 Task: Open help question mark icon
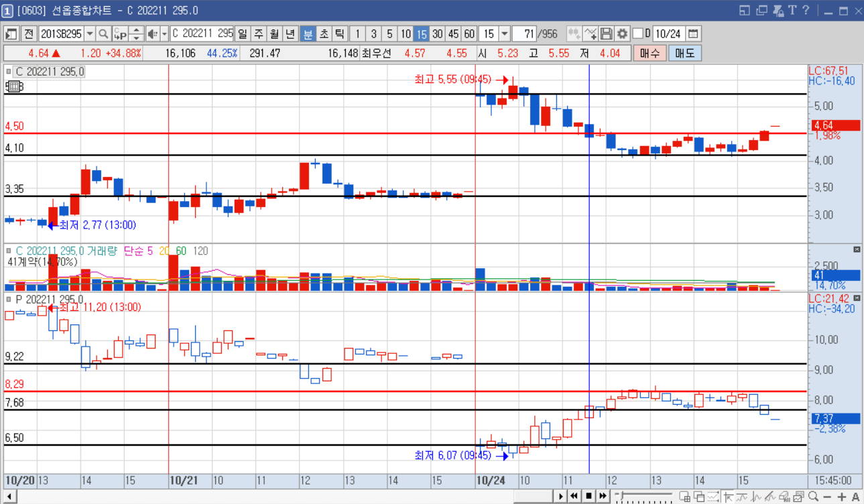coord(806,10)
